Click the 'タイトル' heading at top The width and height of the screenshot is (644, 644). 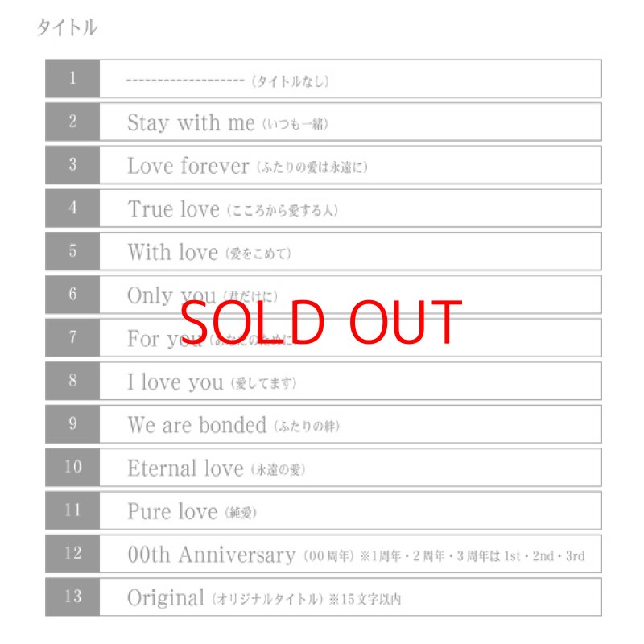(67, 28)
